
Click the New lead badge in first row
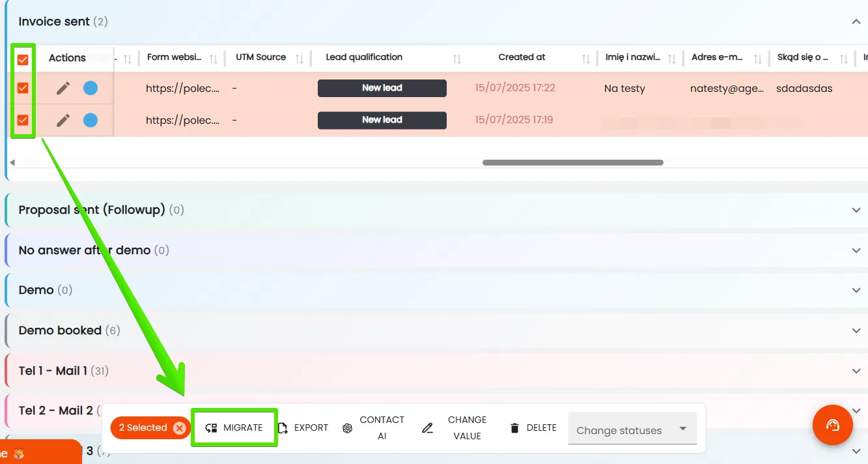click(x=382, y=88)
